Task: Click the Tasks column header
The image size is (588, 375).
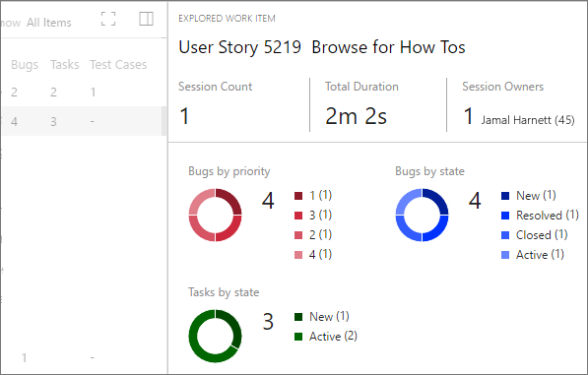Action: coord(64,64)
